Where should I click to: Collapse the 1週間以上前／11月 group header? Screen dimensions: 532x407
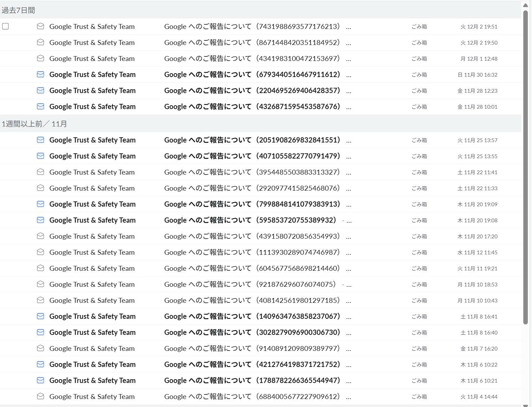[34, 124]
